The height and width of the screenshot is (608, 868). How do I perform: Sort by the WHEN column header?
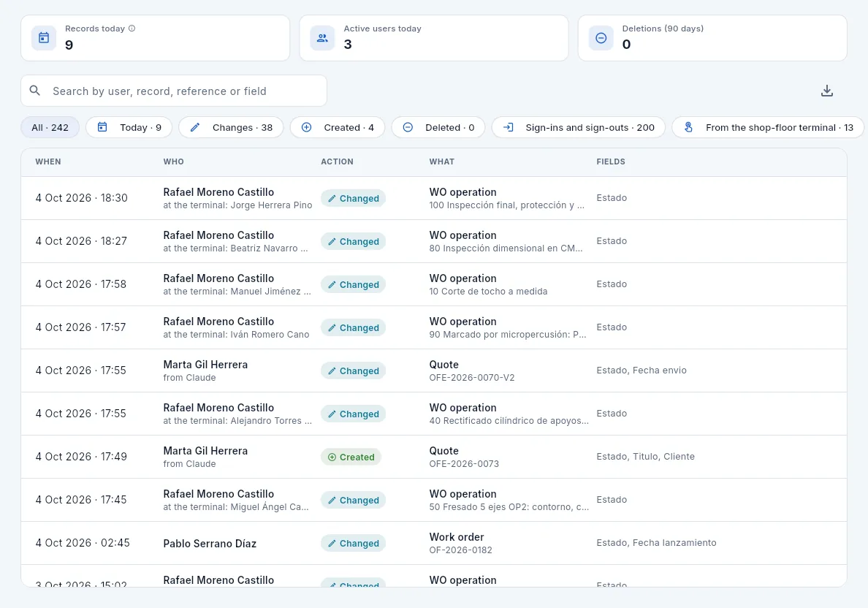[x=48, y=161]
